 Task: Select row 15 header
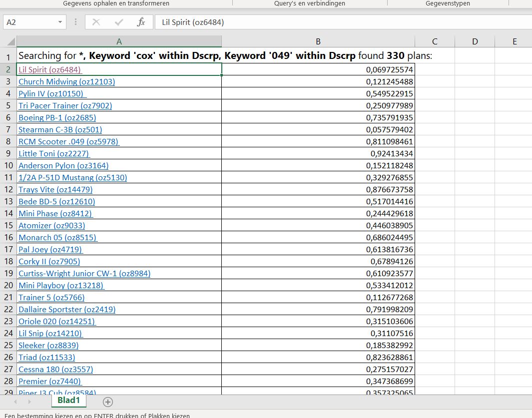tap(8, 225)
